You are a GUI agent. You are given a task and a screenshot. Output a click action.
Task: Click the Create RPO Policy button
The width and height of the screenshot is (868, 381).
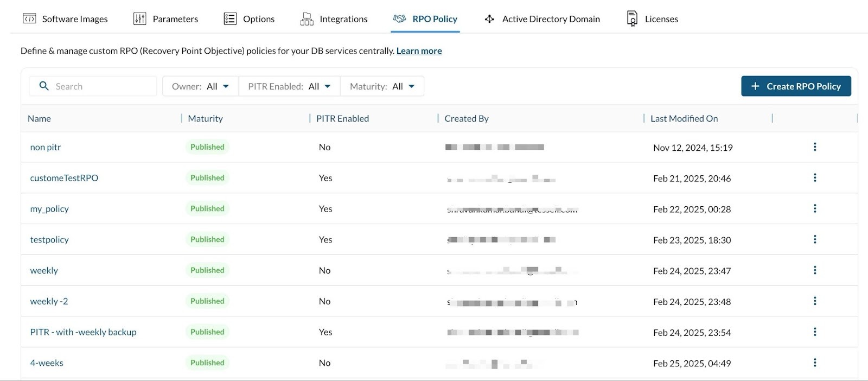pyautogui.click(x=796, y=86)
